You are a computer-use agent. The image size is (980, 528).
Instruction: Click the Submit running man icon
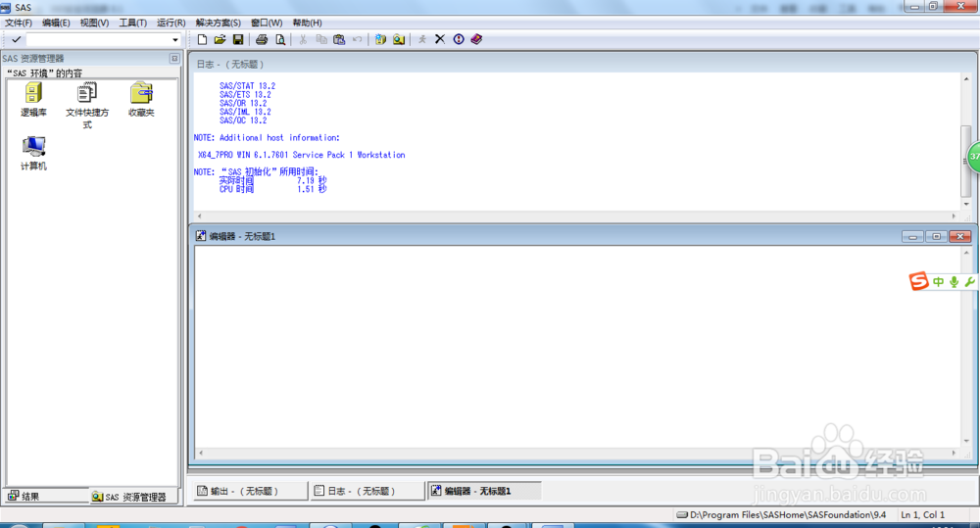tap(421, 39)
